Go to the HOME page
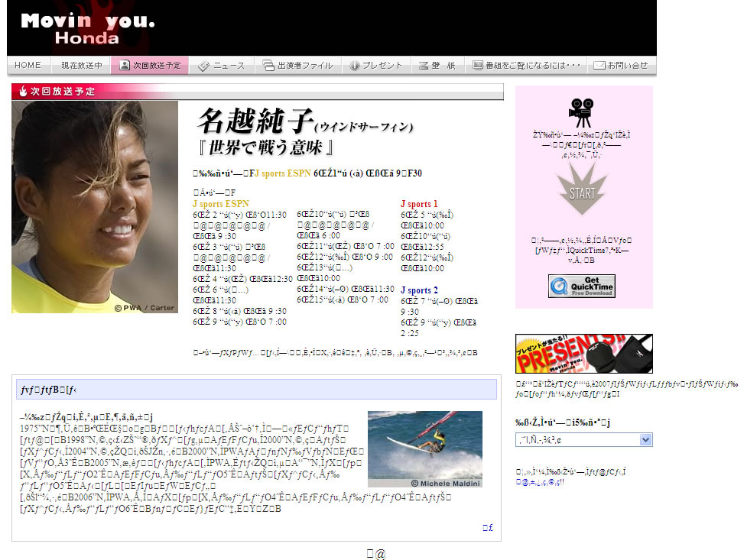 28,66
